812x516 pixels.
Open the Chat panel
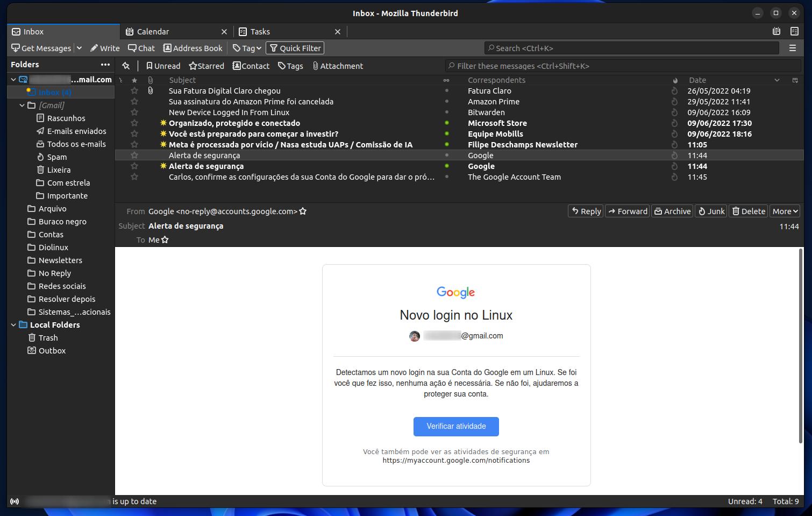click(141, 48)
